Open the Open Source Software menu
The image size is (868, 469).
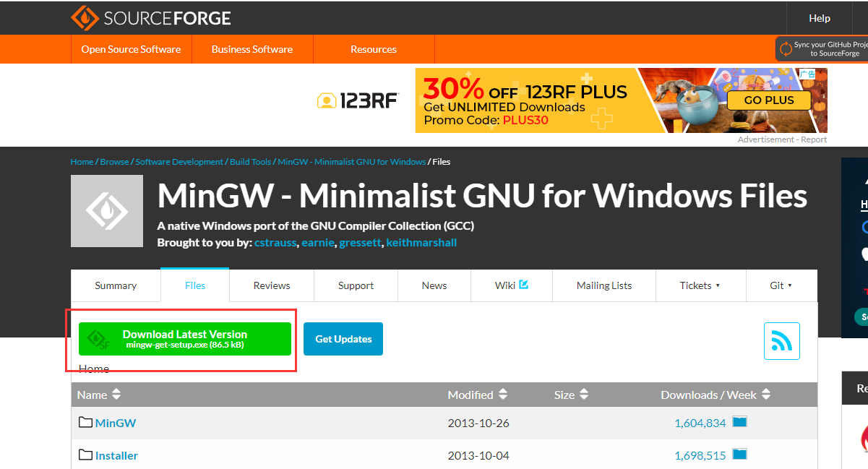[x=131, y=49]
